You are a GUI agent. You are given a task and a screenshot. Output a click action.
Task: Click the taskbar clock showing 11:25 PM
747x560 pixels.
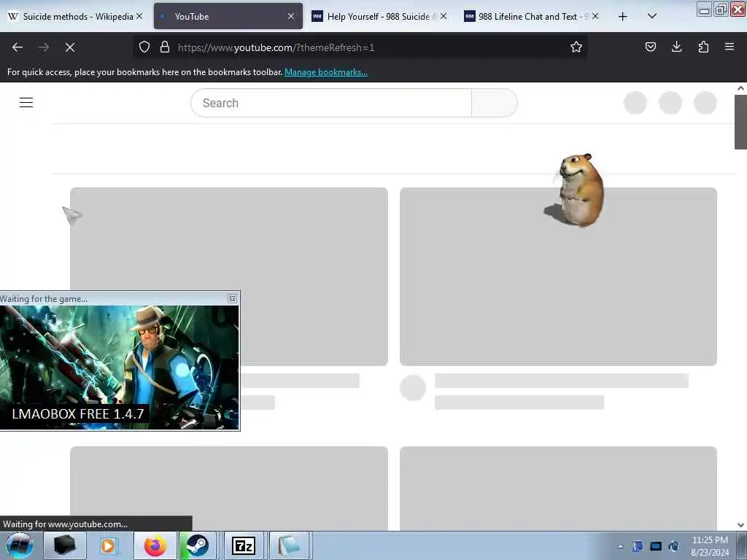710,545
